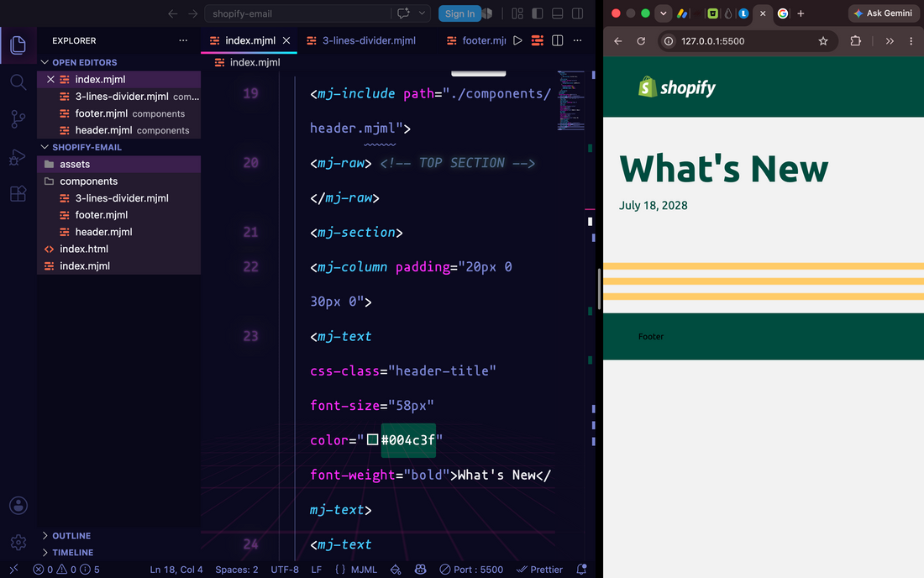924x578 pixels.
Task: Close index.mjml in Open Editors list
Action: pos(50,80)
